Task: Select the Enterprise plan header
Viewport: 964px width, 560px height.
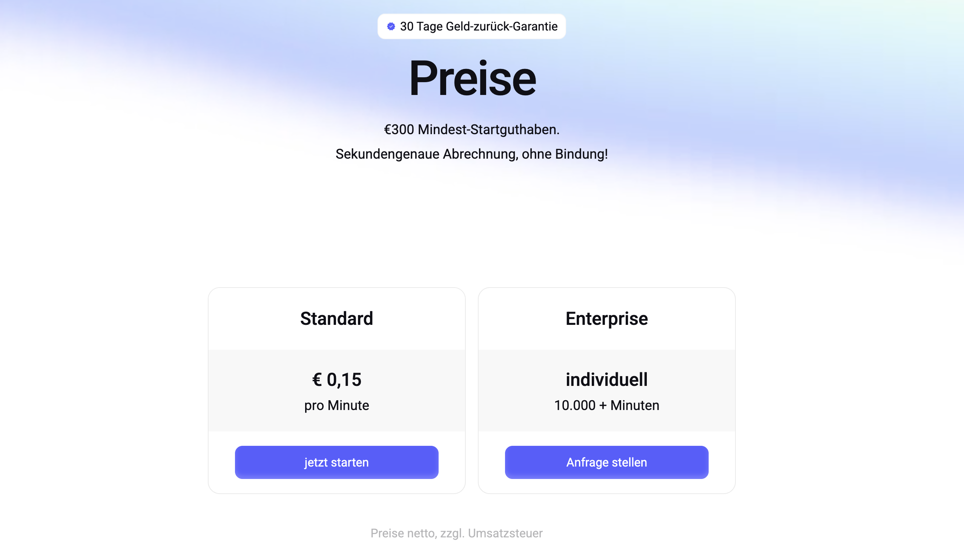Action: click(607, 318)
